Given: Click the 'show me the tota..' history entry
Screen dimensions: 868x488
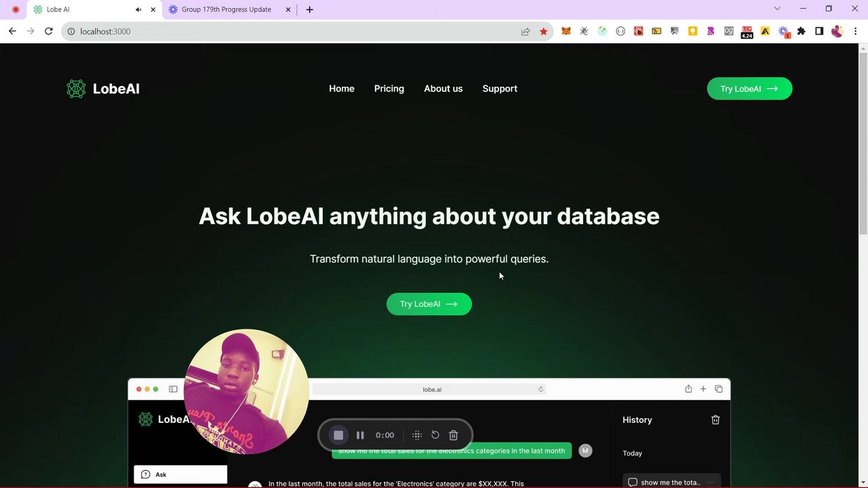Looking at the screenshot, I should pyautogui.click(x=671, y=482).
